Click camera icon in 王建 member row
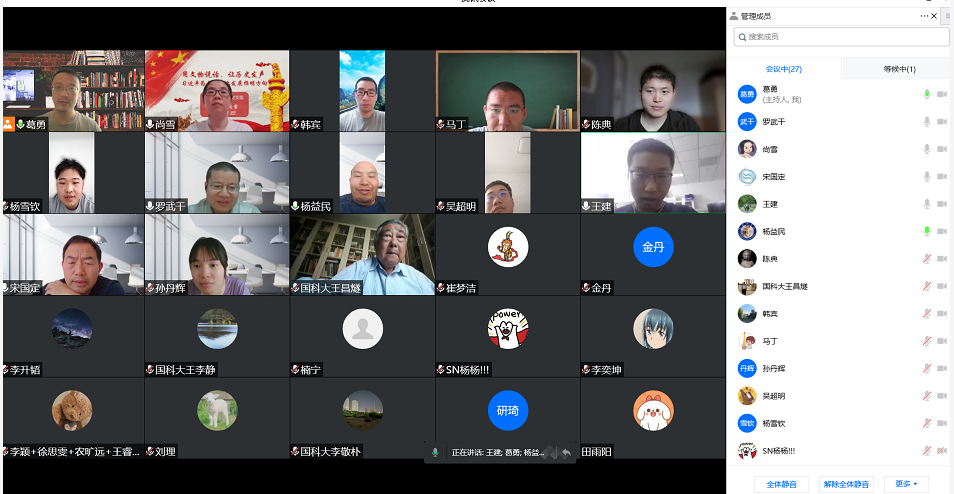954x494 pixels. [x=942, y=204]
